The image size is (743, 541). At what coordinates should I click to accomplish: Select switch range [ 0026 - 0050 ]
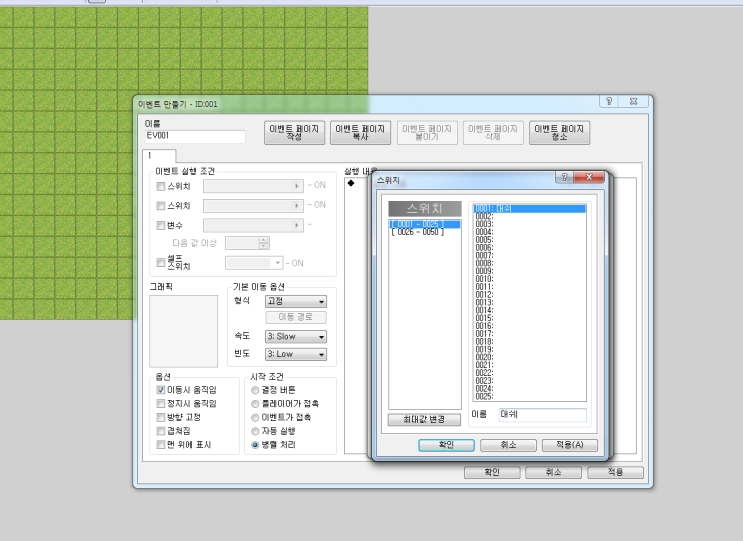pos(425,232)
